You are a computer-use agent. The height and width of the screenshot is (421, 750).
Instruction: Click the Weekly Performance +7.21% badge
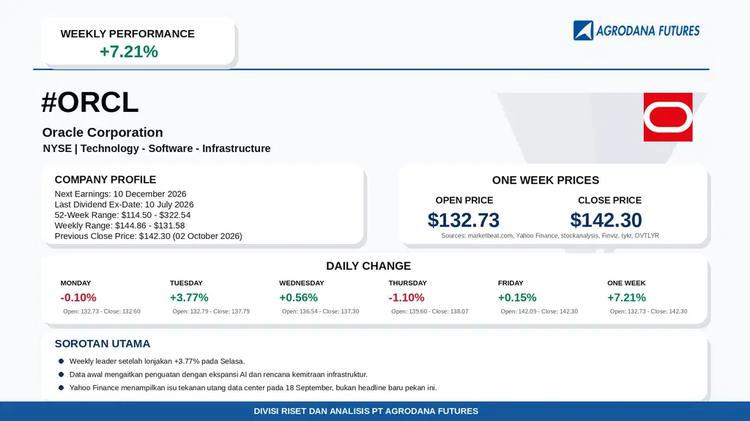(138, 43)
